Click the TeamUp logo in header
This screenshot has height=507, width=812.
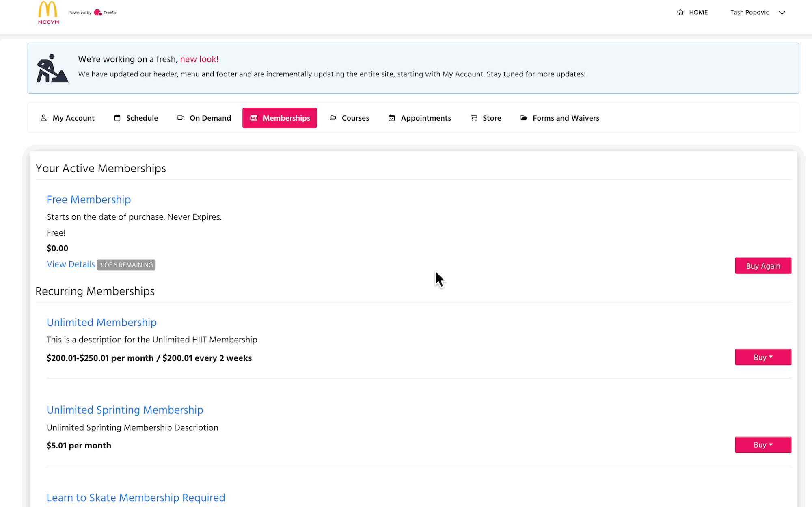pos(105,13)
